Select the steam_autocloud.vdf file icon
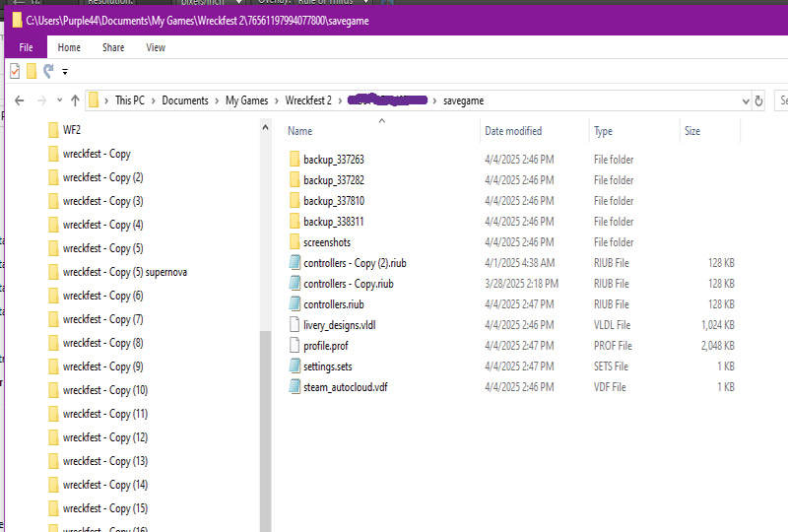Viewport: 788px width, 532px height. point(295,386)
